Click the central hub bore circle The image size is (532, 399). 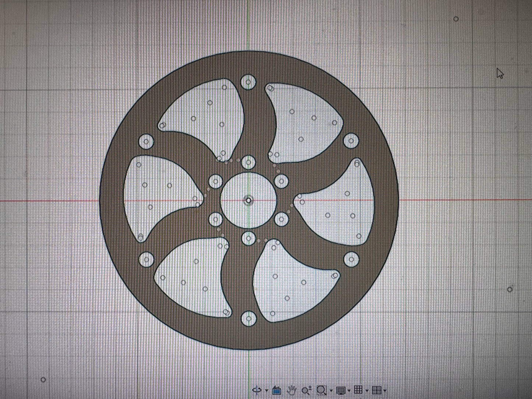[249, 172]
